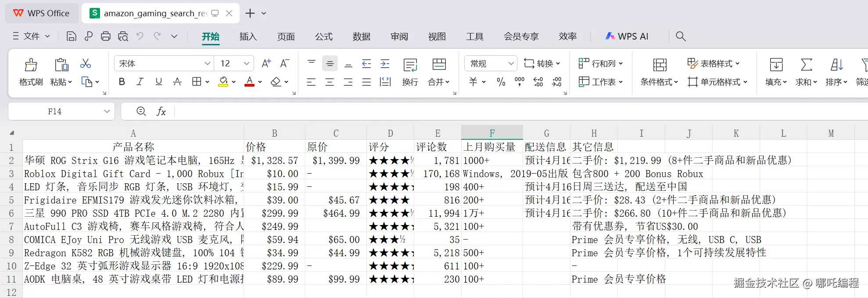Increase indent icon
The width and height of the screenshot is (868, 298).
pyautogui.click(x=385, y=64)
